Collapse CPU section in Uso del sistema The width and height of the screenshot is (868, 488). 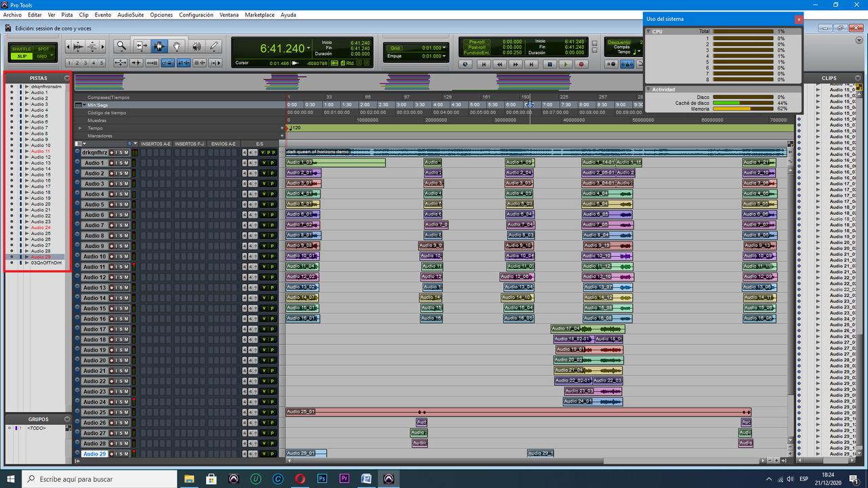[648, 31]
